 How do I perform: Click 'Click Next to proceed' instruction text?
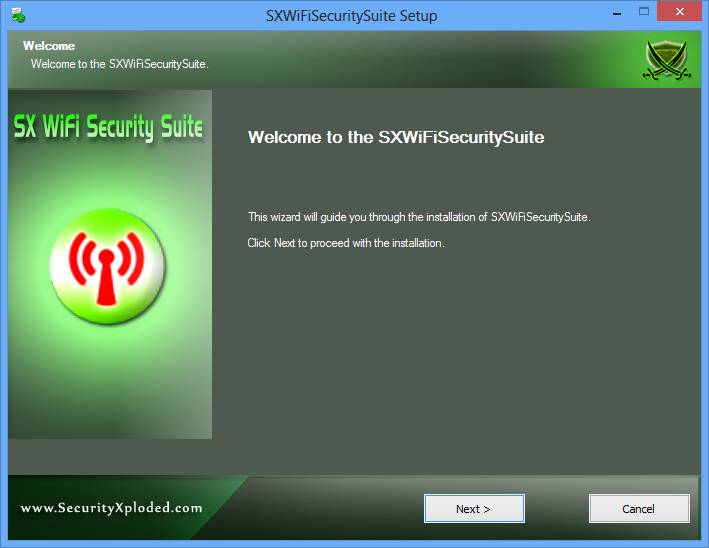tap(346, 243)
